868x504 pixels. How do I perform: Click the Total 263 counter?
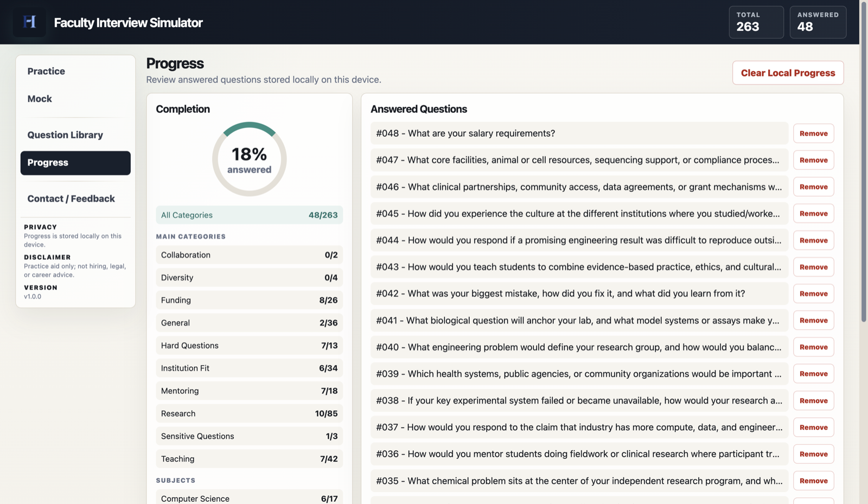tap(756, 22)
